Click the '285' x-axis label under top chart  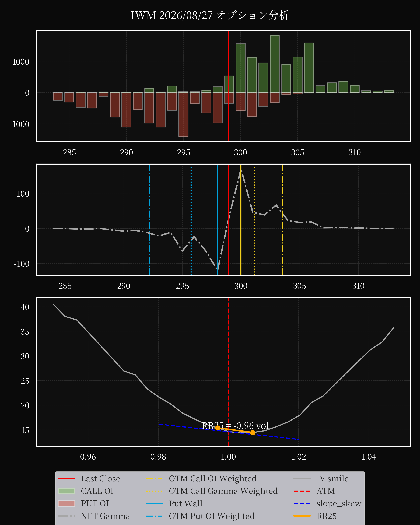click(69, 152)
